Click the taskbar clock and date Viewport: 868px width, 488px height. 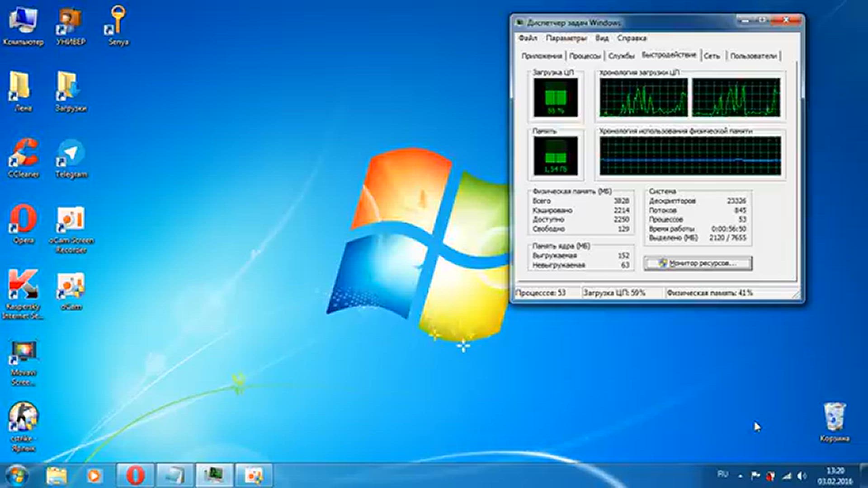[x=835, y=476]
